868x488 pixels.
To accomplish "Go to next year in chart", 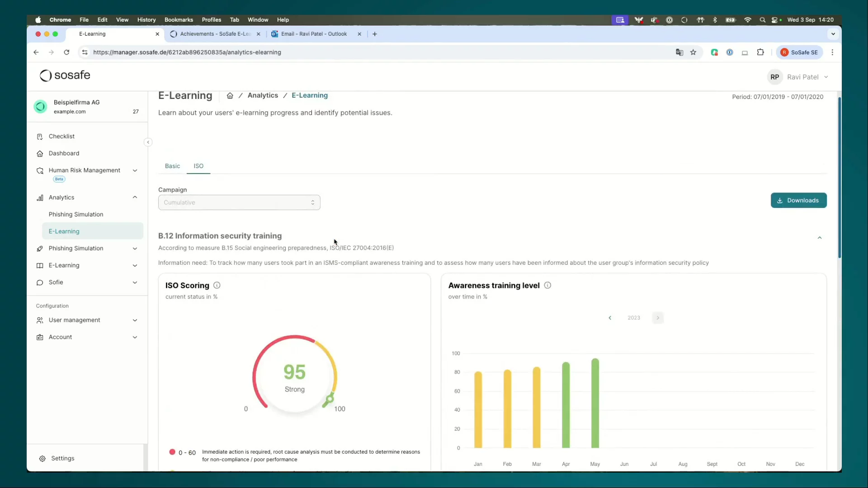I will [x=658, y=318].
